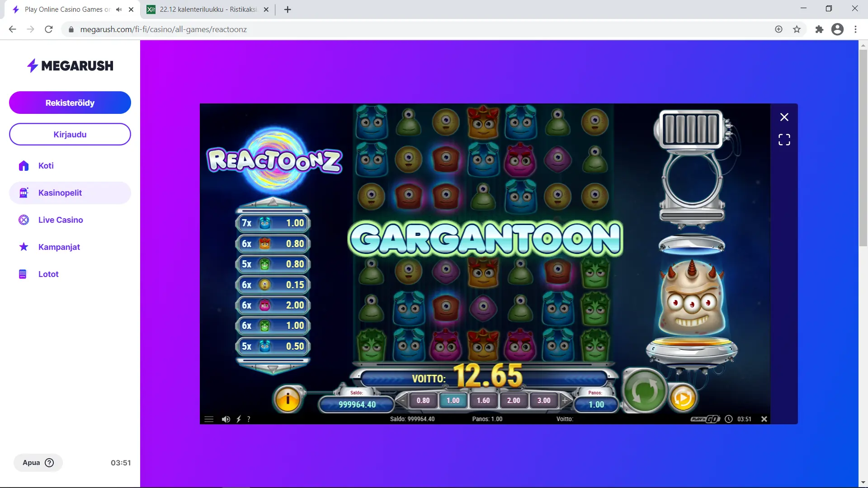Close the game overlay with X

784,117
